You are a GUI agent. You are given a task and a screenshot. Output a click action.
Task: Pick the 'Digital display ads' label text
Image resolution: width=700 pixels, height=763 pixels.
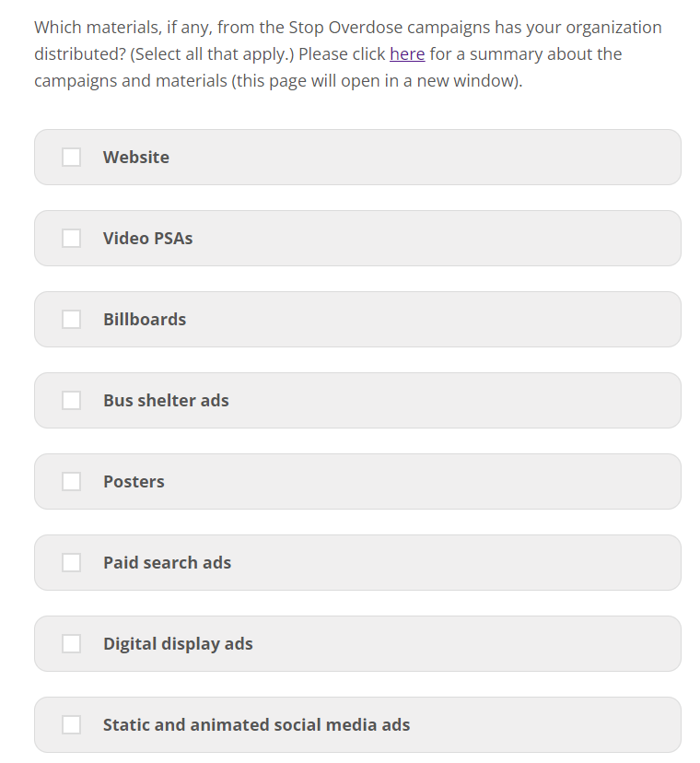[x=178, y=644]
